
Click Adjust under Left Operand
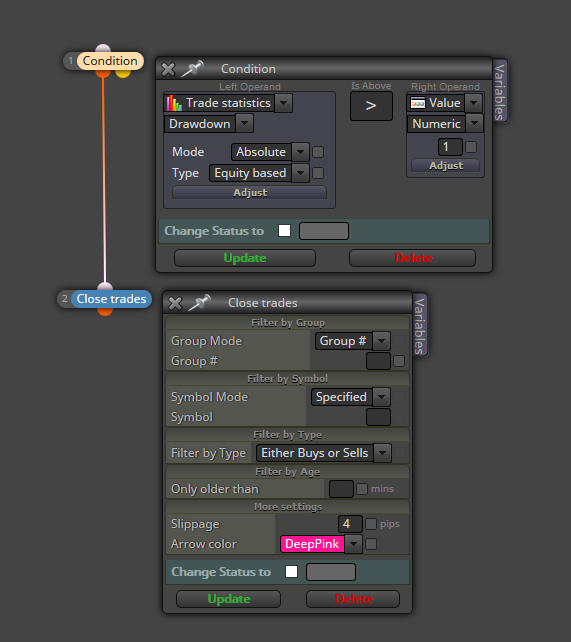tap(250, 192)
